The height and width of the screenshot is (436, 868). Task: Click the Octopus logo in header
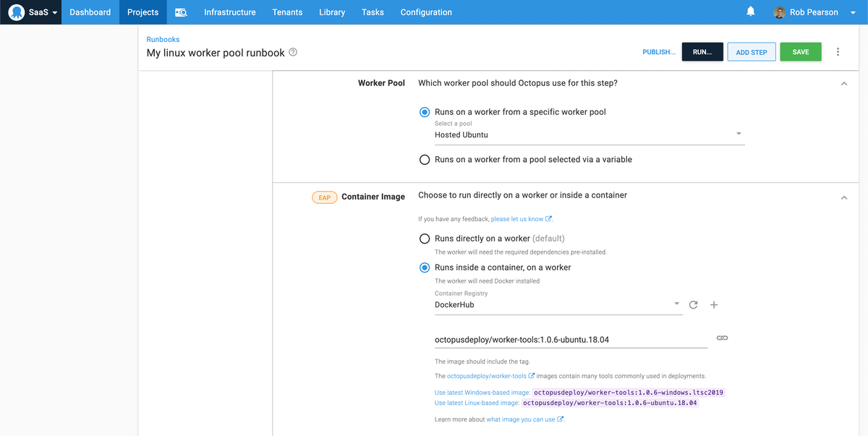pyautogui.click(x=17, y=12)
